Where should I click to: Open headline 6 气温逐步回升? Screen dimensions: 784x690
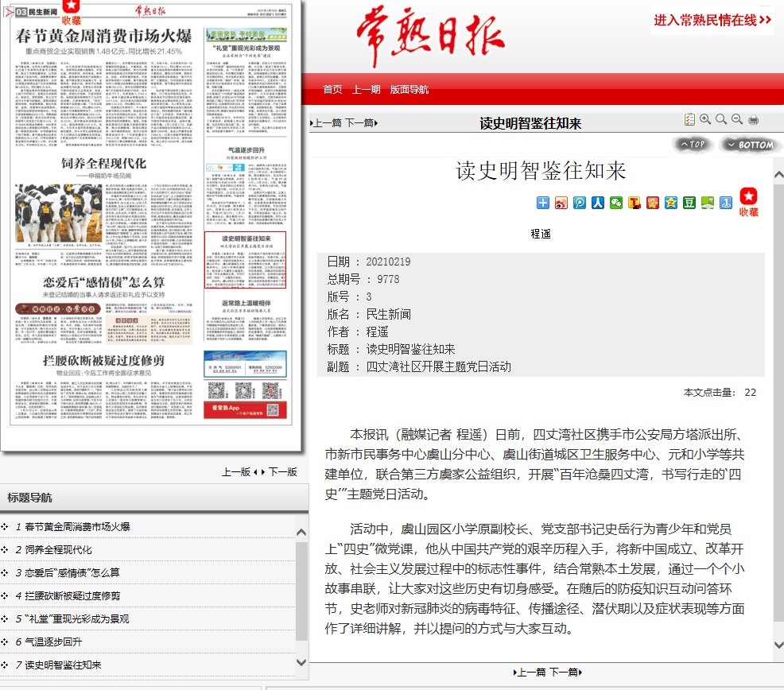(x=53, y=642)
